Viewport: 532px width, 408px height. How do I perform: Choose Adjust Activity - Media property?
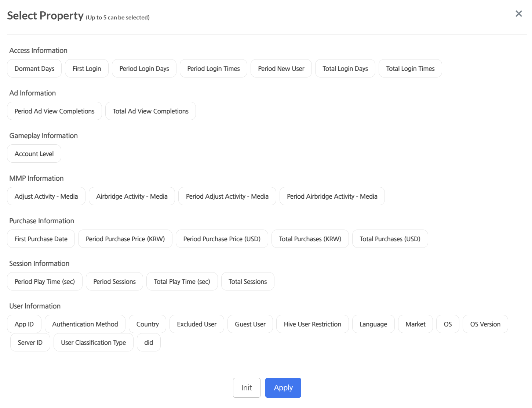point(46,196)
